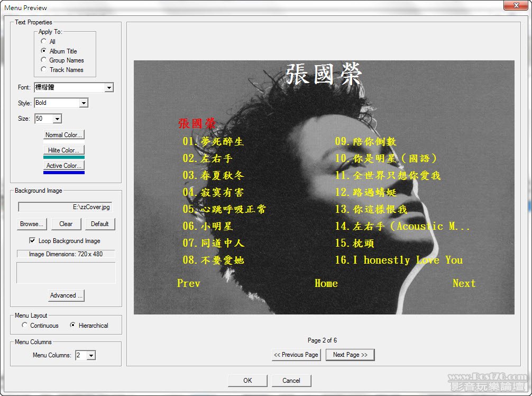Select track 05.心跳呼吸正常

point(224,209)
